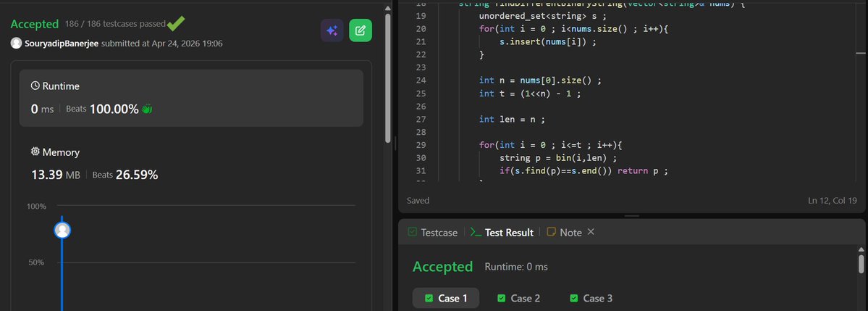Select Case 3 result
Image resolution: width=868 pixels, height=311 pixels.
[591, 298]
